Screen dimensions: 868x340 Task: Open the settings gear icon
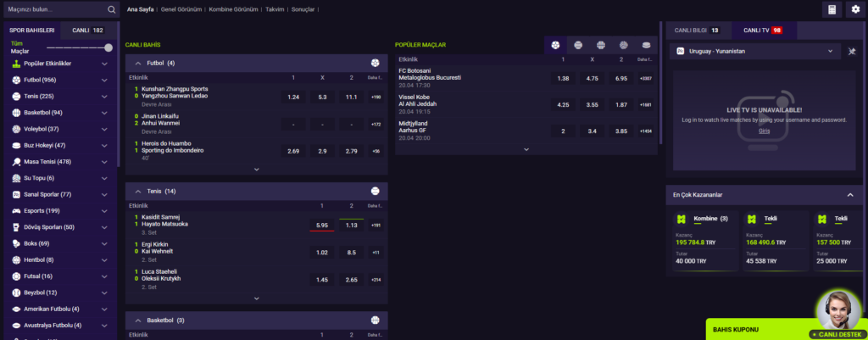click(x=855, y=9)
